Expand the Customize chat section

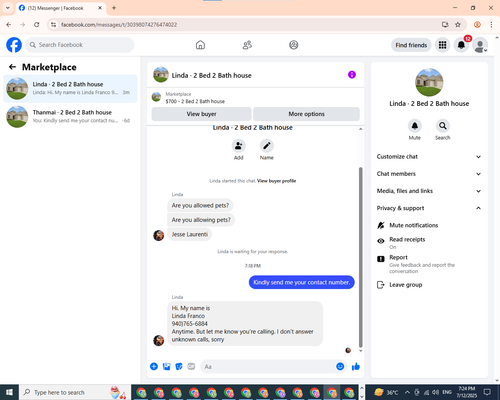[429, 157]
